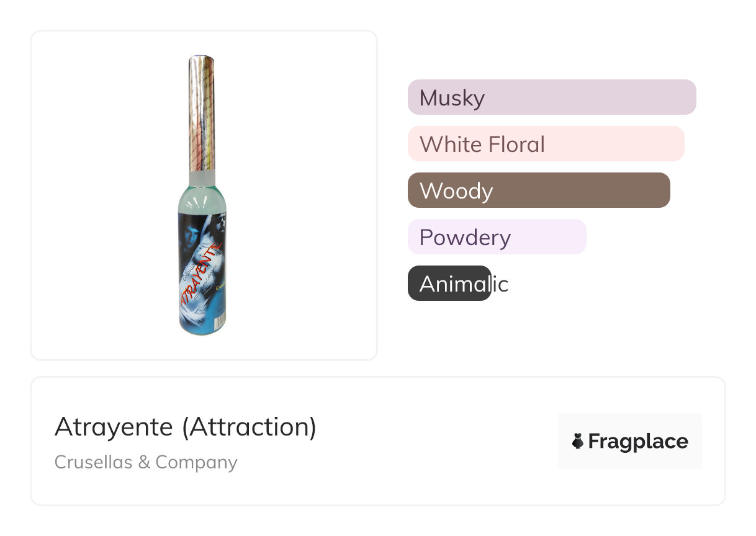
Task: Click the word "Musky" label text
Action: [x=452, y=98]
